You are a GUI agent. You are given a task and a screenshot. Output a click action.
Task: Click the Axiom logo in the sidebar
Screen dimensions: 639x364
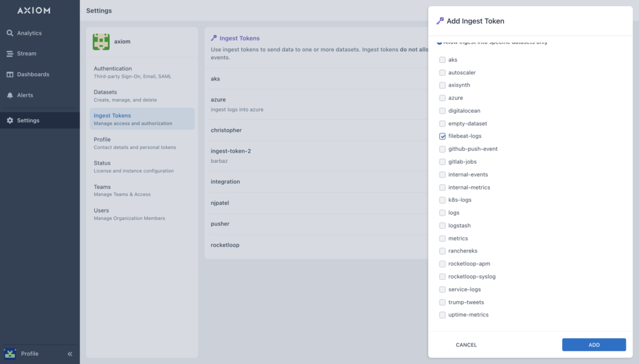(x=34, y=11)
